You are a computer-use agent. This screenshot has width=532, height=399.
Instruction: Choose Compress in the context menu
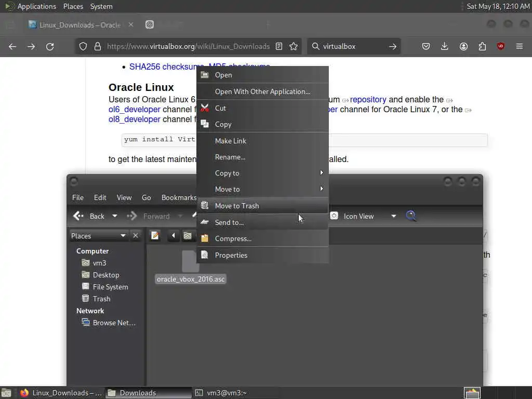pos(262,239)
